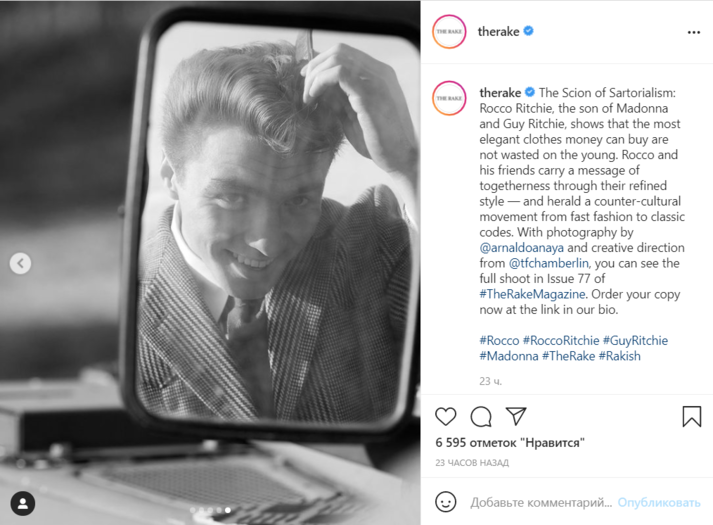Click therake avatar beside the caption
Viewport: 713px width, 525px height.
coord(449,98)
